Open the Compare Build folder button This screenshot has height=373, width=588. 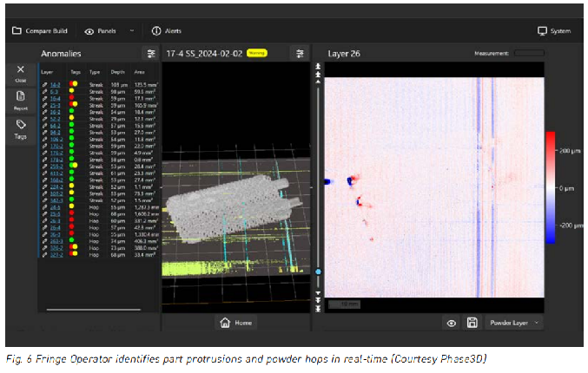(40, 30)
